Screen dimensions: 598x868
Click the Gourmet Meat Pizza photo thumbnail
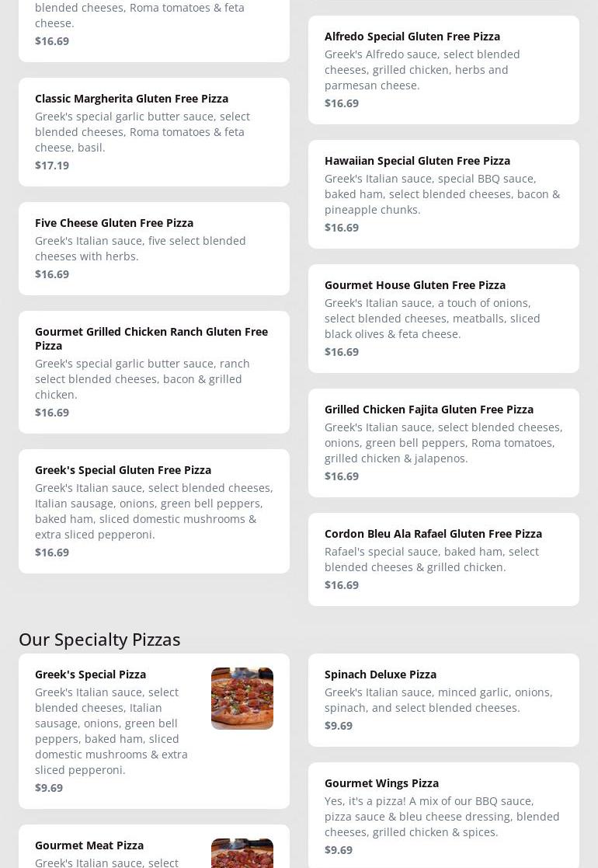242,853
